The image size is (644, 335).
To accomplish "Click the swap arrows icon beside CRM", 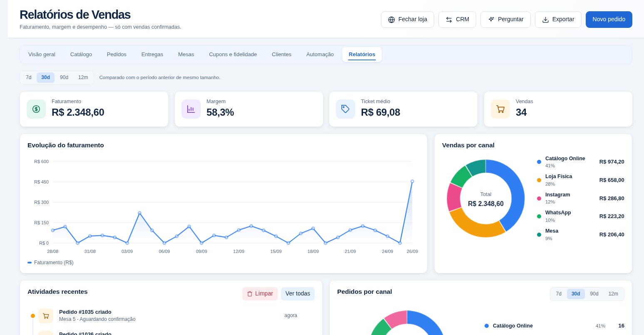I will pyautogui.click(x=449, y=20).
